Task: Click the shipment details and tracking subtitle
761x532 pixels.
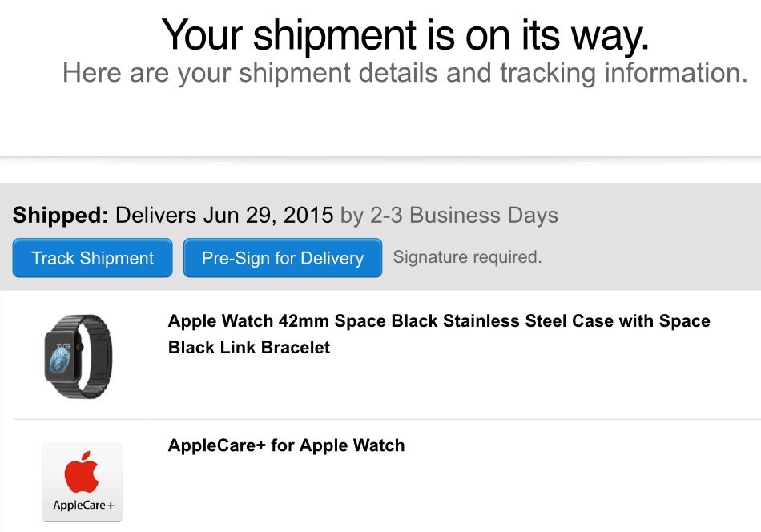Action: tap(405, 73)
